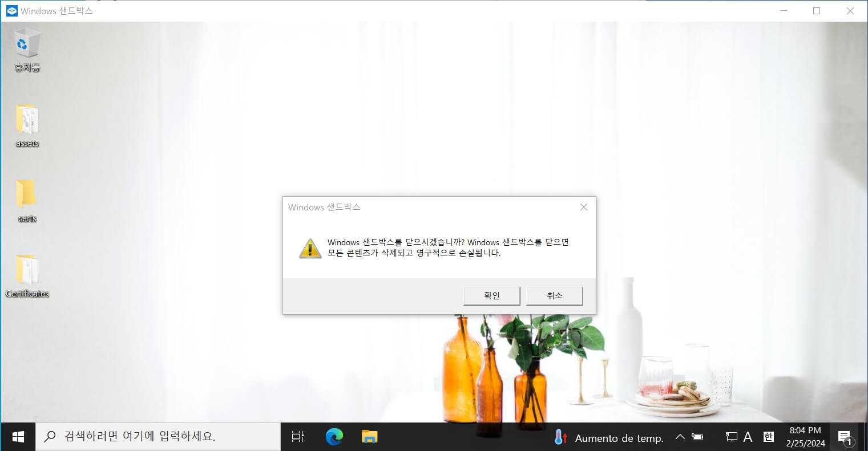
Task: Close the Windows Sandbox main window
Action: pos(850,11)
